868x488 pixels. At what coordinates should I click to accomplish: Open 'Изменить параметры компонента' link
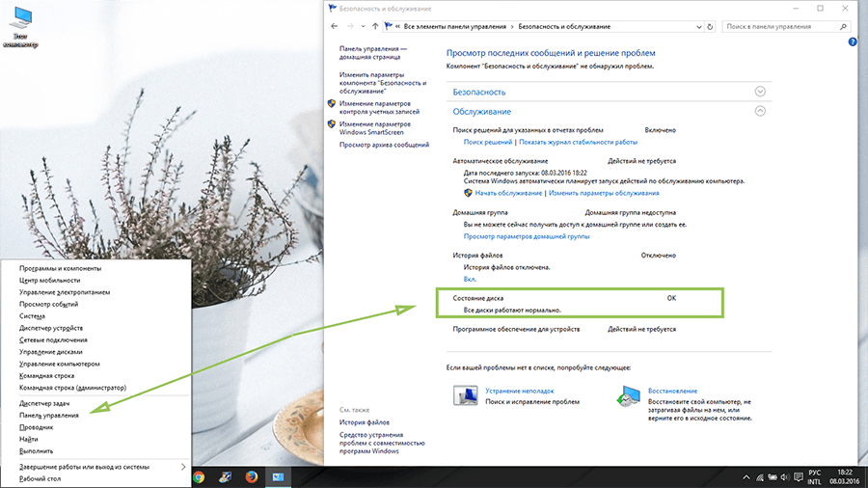click(383, 82)
